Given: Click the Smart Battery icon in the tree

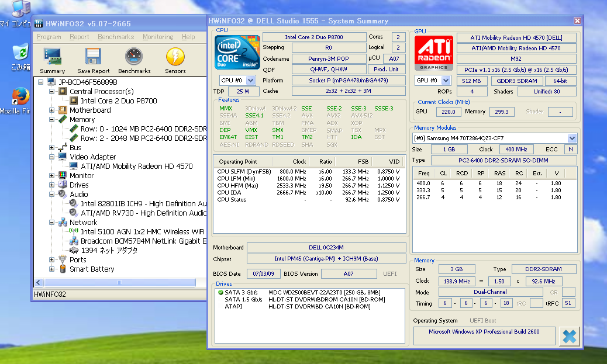Looking at the screenshot, I should click(63, 269).
